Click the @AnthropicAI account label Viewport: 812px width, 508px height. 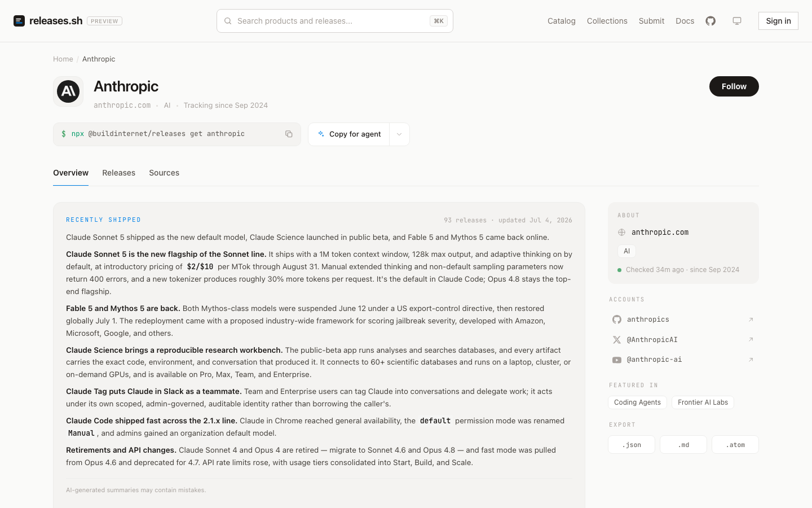[x=652, y=340]
